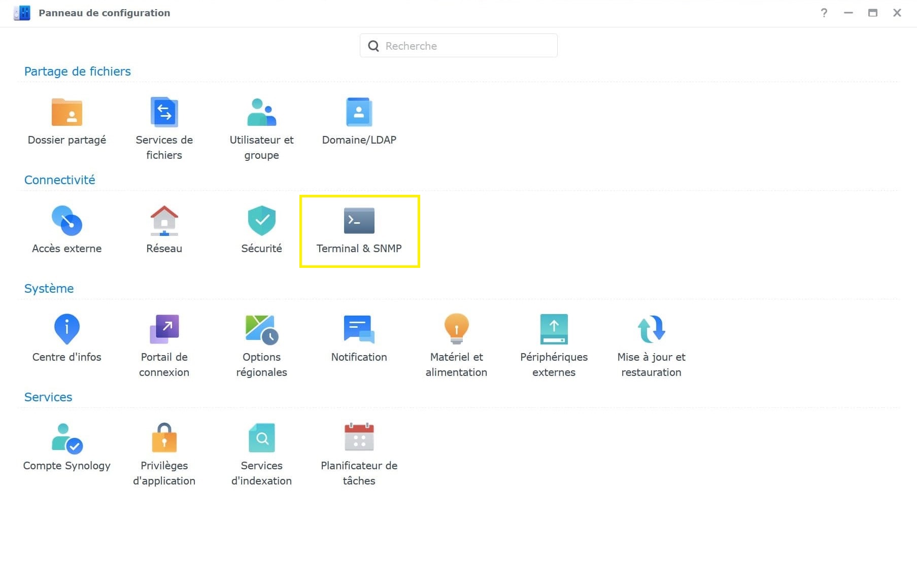
Task: Open Mise à jour et restauration
Action: click(x=651, y=329)
